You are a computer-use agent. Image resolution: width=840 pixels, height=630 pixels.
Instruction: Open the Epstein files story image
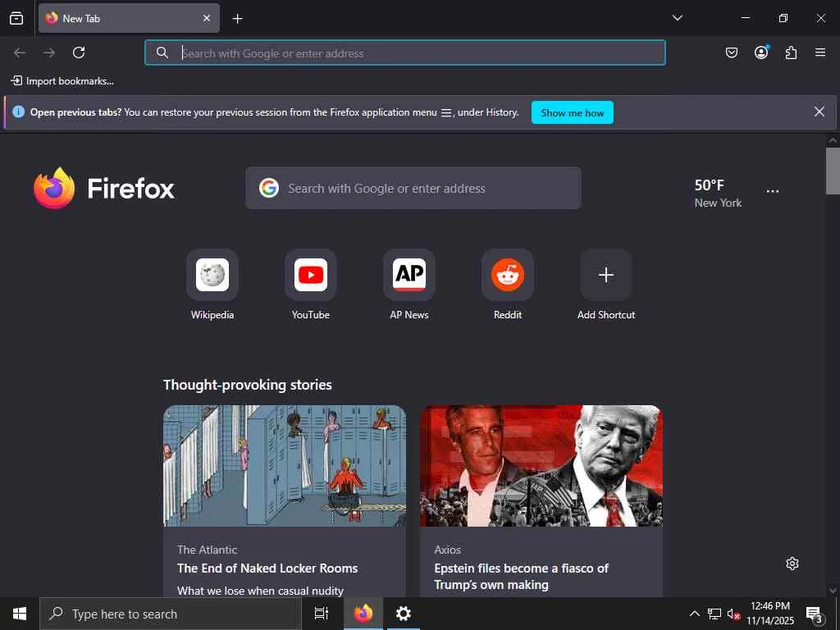[x=541, y=466]
